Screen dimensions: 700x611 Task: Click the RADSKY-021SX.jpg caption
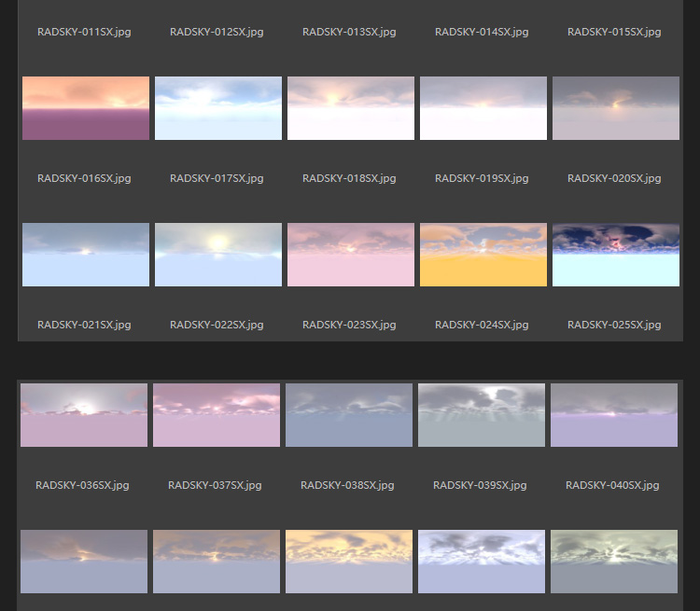[x=84, y=325]
